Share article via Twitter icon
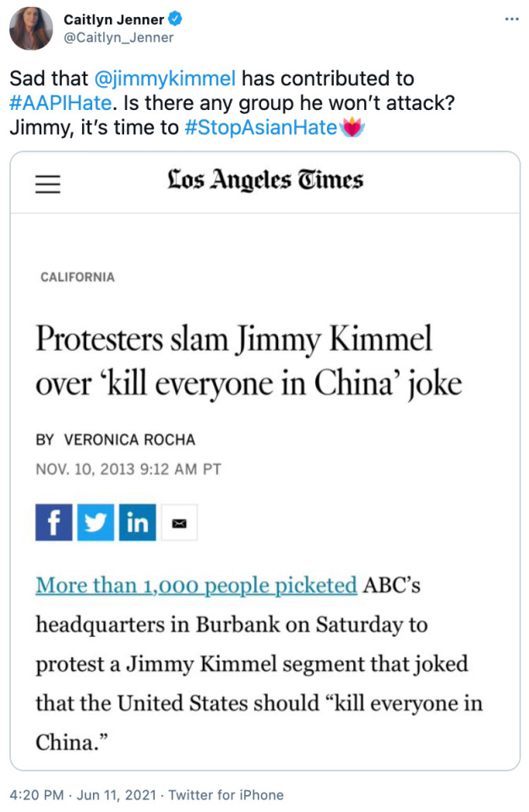This screenshot has width=529, height=812. [x=95, y=524]
